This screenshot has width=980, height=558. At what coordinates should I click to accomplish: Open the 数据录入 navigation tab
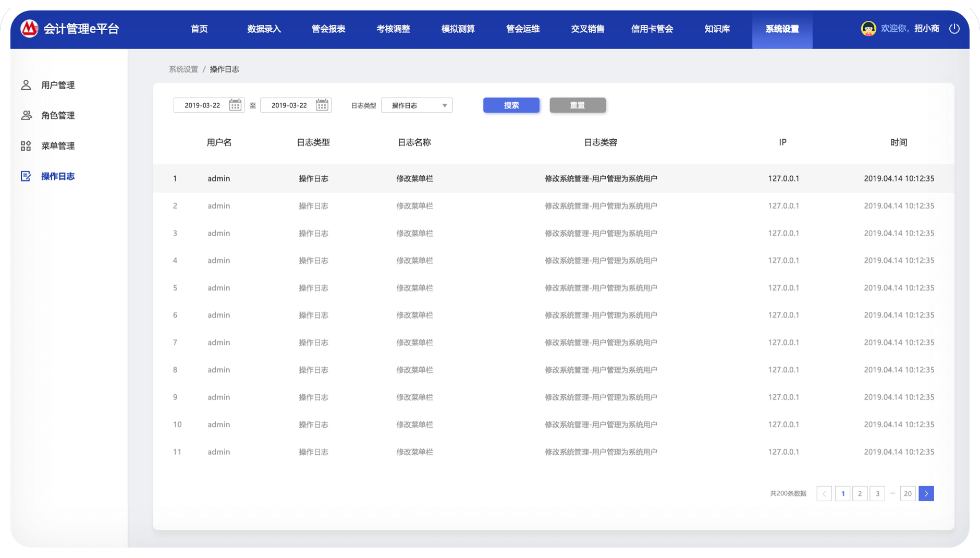[264, 29]
